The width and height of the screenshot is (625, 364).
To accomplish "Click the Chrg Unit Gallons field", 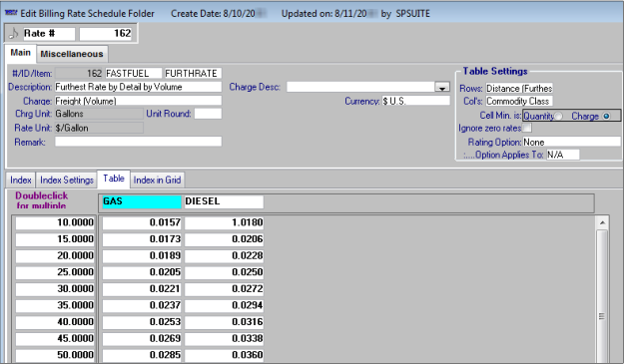I will 99,114.
